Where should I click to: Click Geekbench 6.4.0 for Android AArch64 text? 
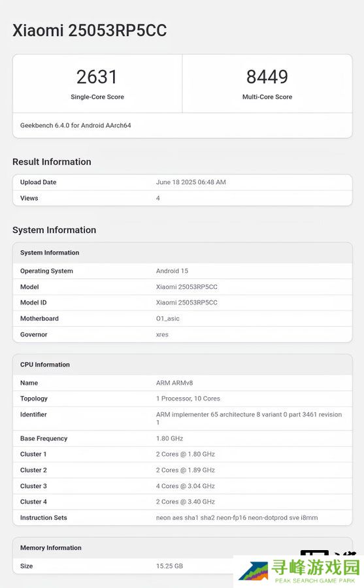(x=75, y=125)
